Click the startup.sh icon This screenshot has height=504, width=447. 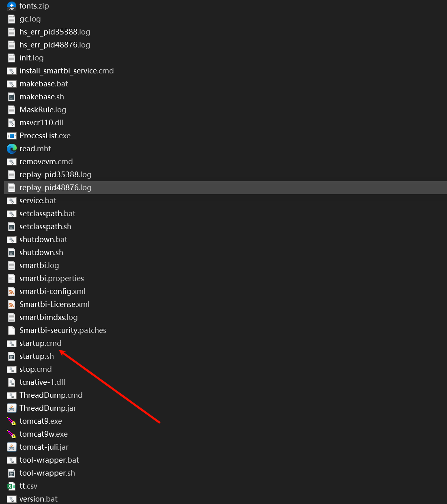pyautogui.click(x=12, y=356)
